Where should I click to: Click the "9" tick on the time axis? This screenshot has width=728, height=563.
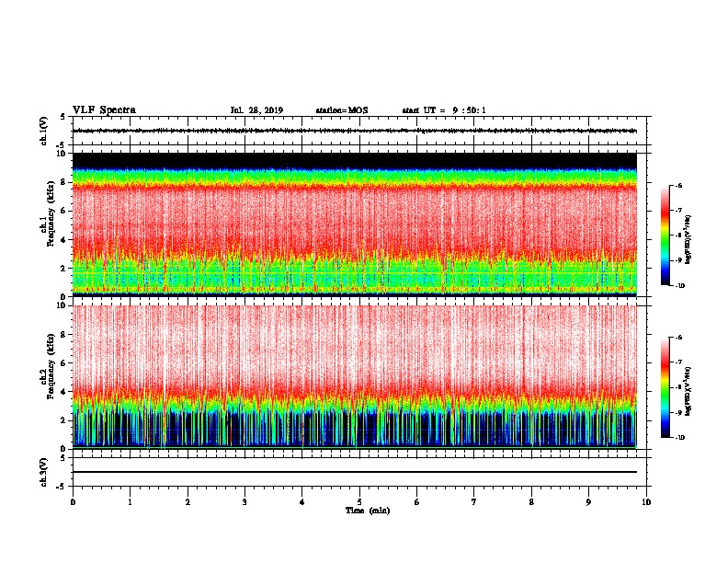coord(588,502)
